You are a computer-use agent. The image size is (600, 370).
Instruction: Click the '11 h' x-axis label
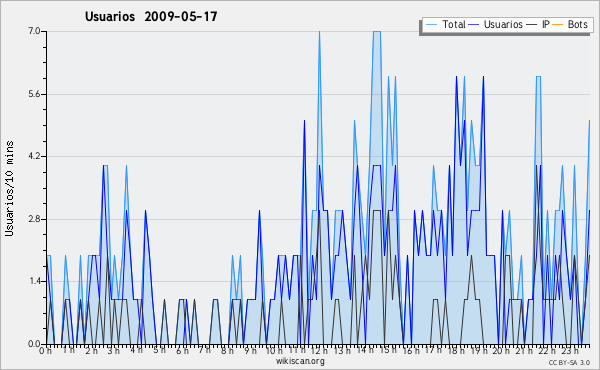click(297, 350)
